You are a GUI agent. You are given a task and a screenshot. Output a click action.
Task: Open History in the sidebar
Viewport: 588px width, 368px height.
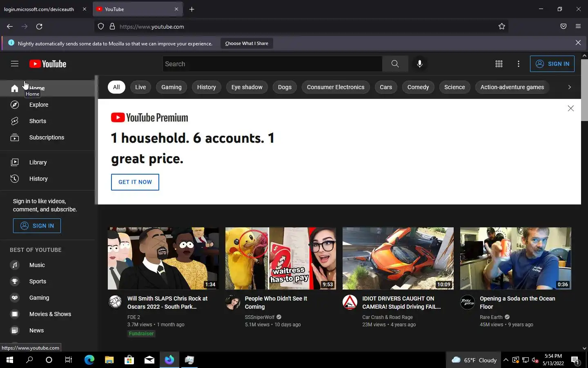47,179
